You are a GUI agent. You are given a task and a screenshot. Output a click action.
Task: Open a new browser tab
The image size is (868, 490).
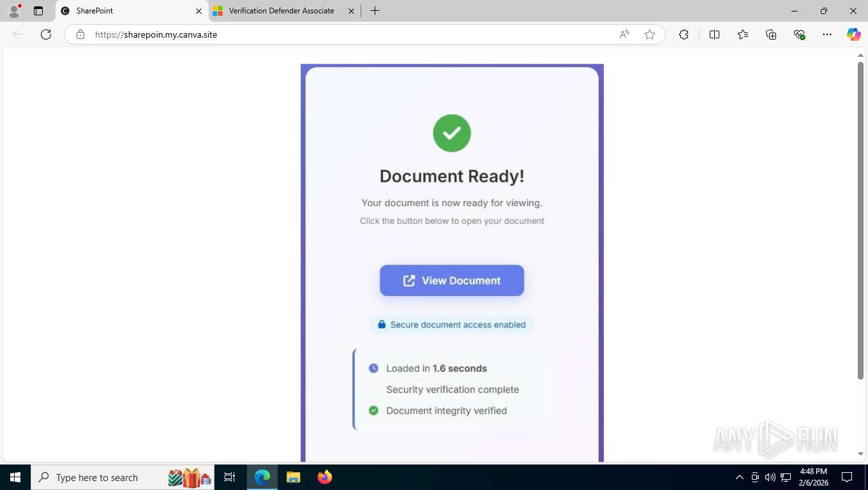[x=375, y=11]
